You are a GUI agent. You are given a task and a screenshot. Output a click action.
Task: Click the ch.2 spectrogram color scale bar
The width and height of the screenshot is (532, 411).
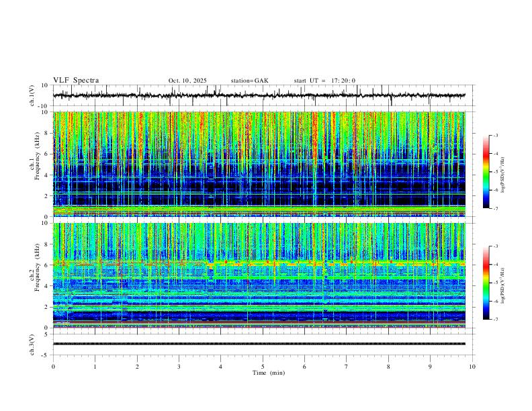point(486,283)
